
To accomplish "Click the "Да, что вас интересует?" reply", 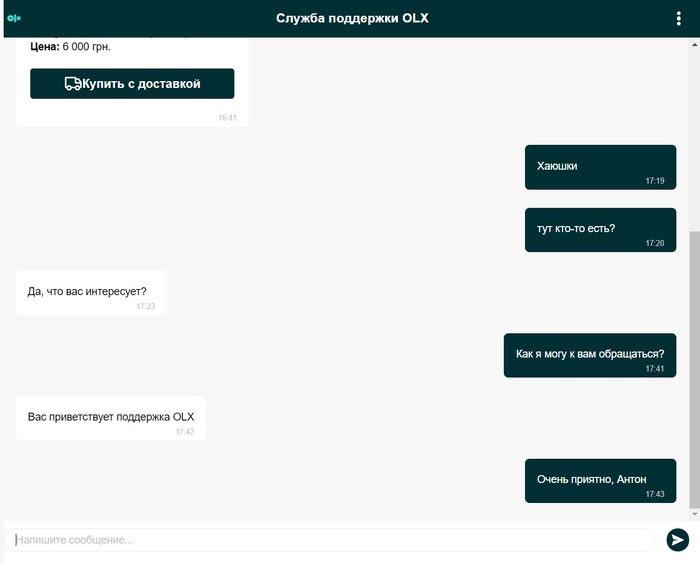I will click(91, 292).
